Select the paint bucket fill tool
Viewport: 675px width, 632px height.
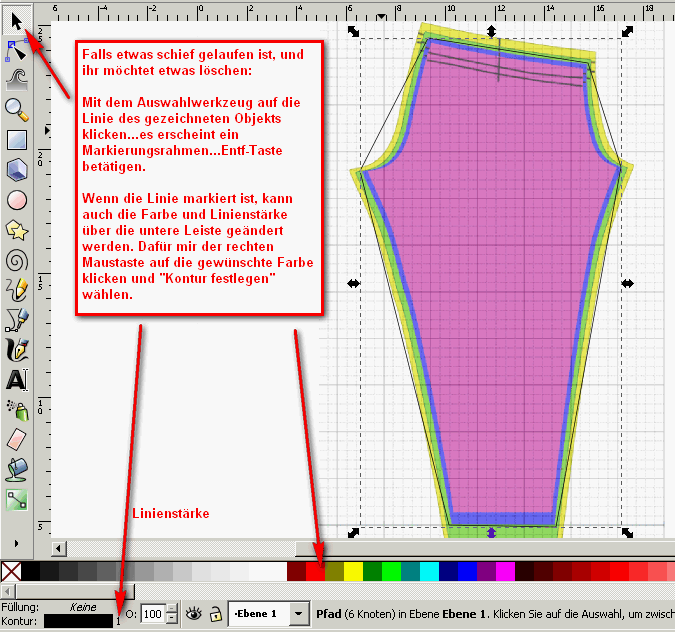[16, 468]
